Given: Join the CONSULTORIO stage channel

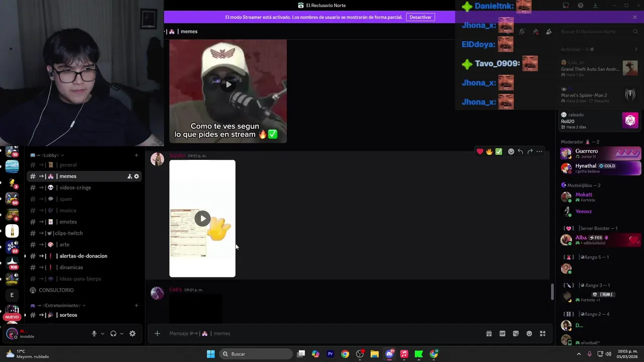Looking at the screenshot, I should click(x=84, y=290).
